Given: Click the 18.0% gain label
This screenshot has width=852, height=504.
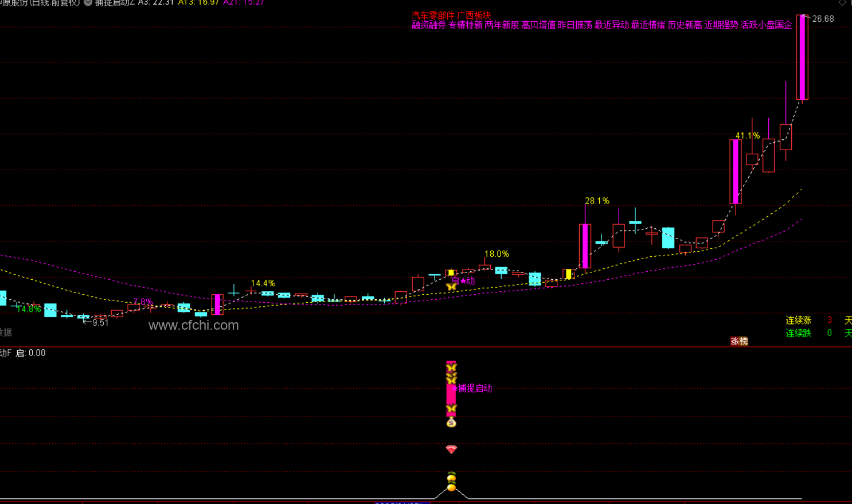Looking at the screenshot, I should [x=497, y=253].
